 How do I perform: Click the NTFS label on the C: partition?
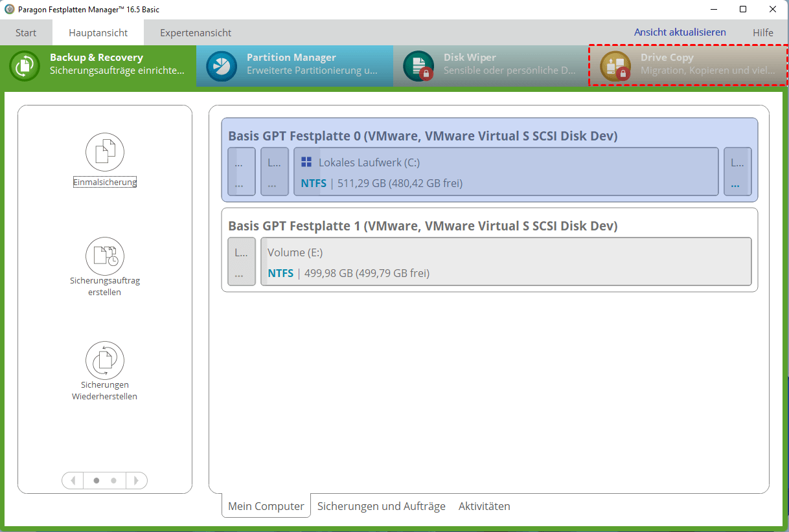click(314, 183)
